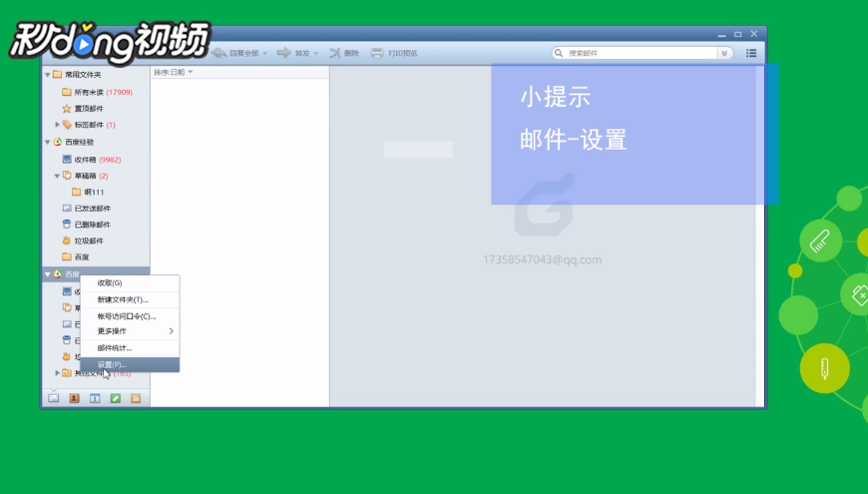Open the 更多操作 submenu

pyautogui.click(x=130, y=331)
